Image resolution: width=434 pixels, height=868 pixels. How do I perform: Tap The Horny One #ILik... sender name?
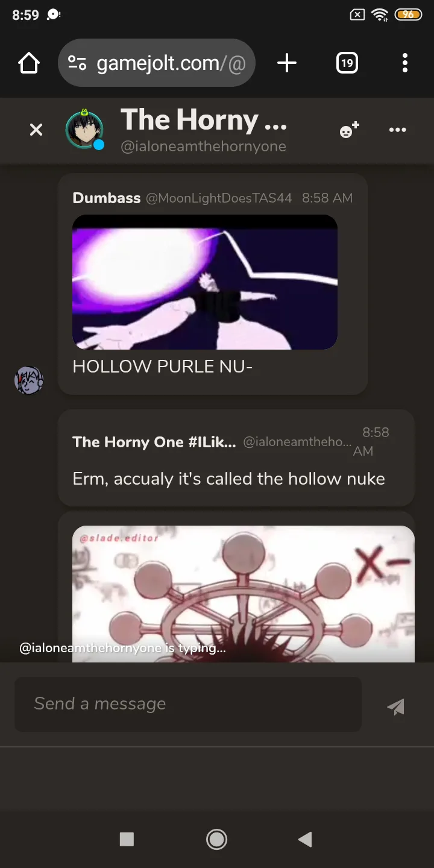tap(154, 442)
